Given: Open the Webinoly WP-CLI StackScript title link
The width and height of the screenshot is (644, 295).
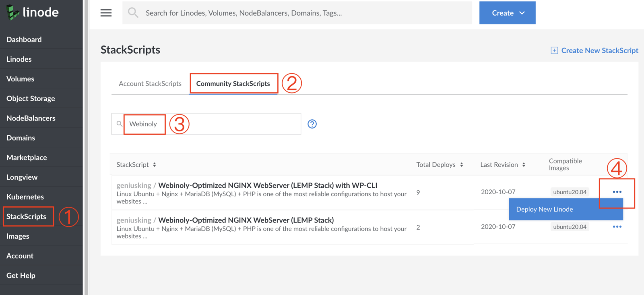Looking at the screenshot, I should click(x=268, y=185).
